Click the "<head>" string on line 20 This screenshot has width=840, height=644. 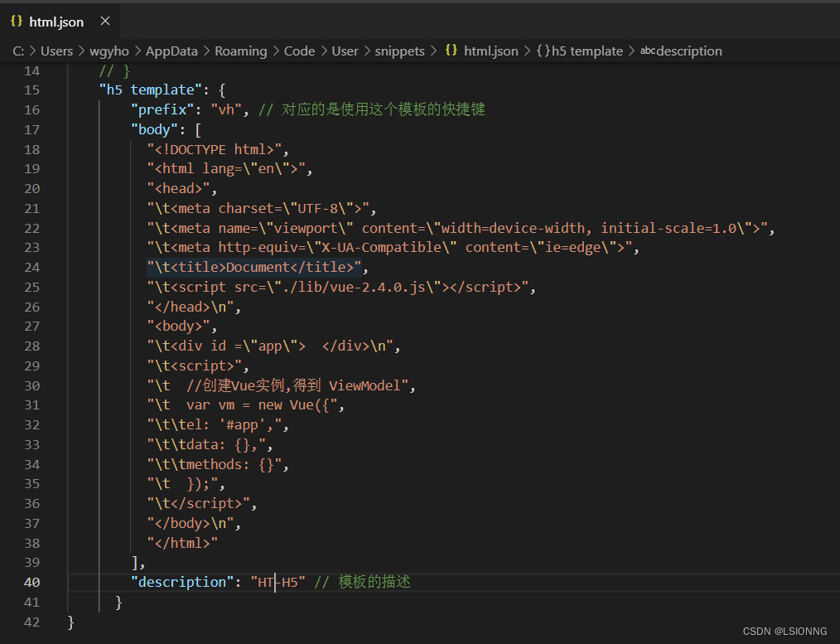[178, 189]
